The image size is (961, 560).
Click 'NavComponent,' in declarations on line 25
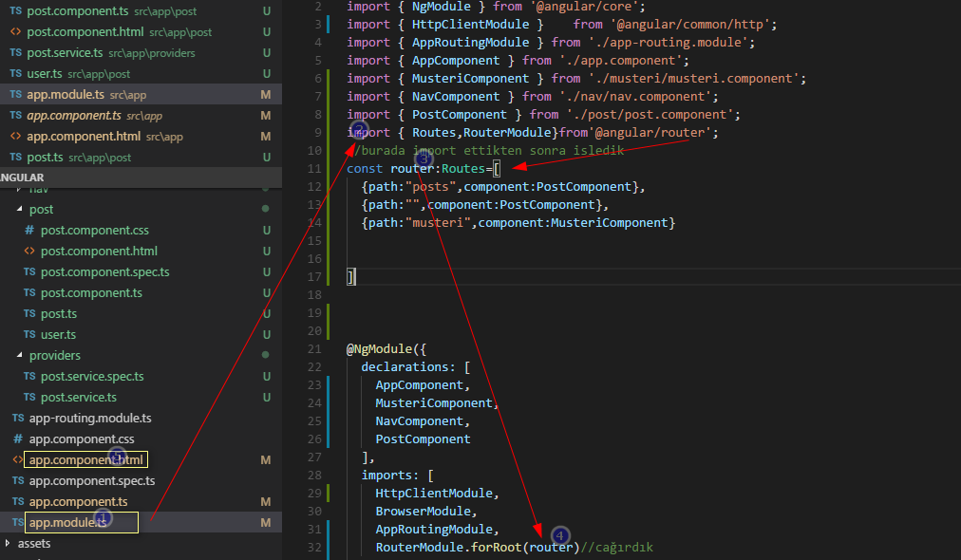click(423, 421)
